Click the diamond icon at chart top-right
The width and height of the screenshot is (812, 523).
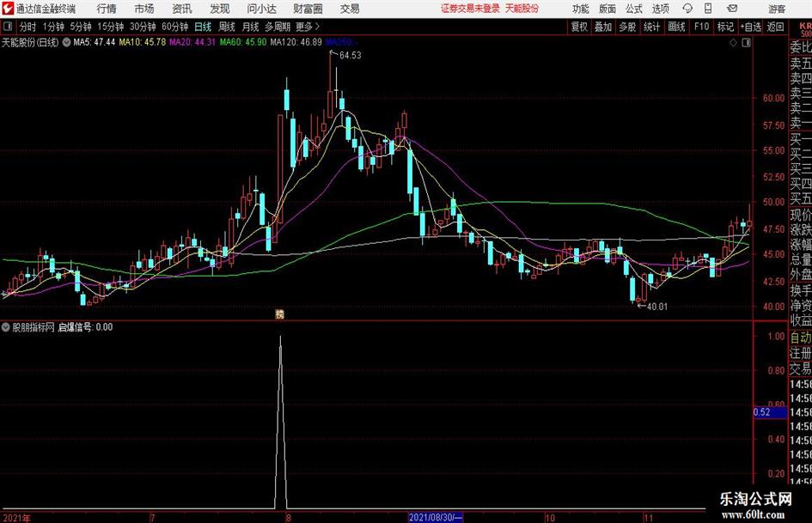733,43
